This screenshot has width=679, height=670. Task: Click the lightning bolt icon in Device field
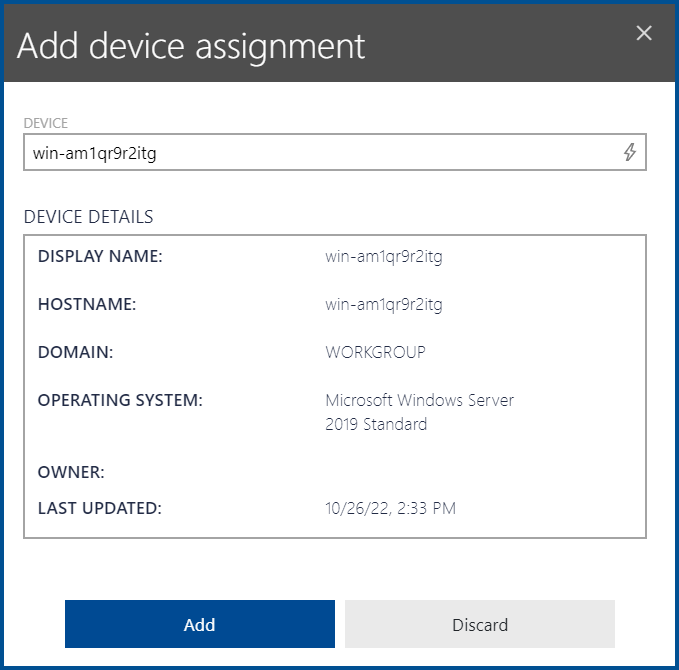coord(629,153)
